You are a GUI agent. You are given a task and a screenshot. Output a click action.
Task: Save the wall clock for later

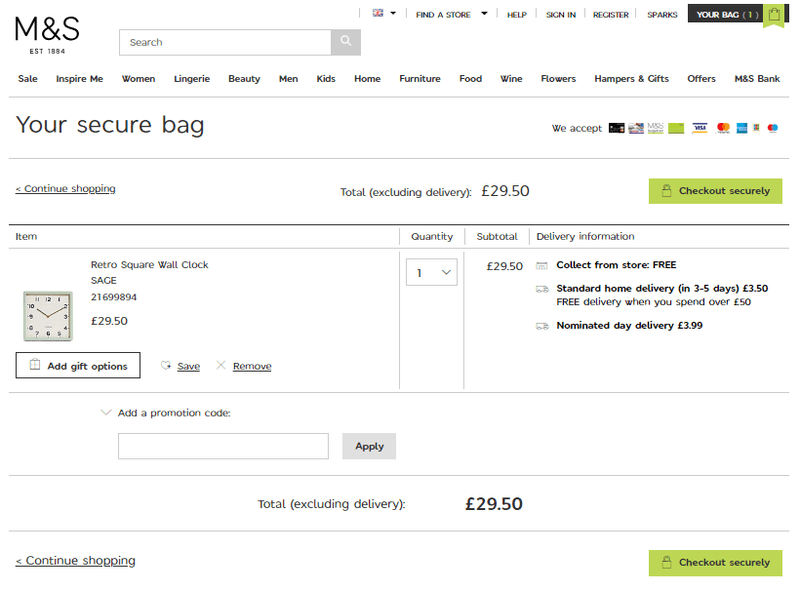pos(187,365)
